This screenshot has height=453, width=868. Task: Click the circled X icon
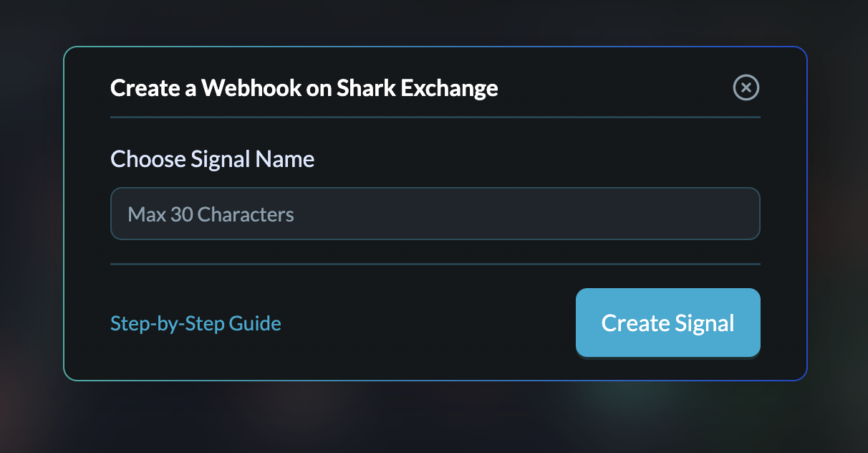click(746, 87)
